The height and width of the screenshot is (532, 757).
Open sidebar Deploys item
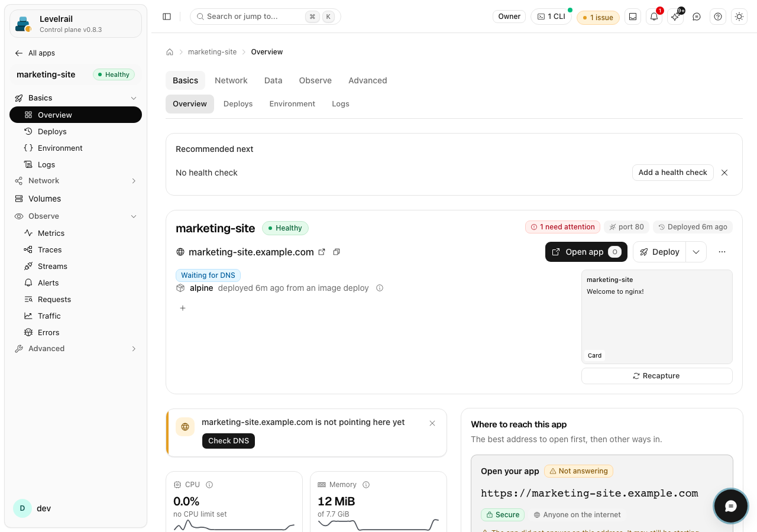pos(76,132)
